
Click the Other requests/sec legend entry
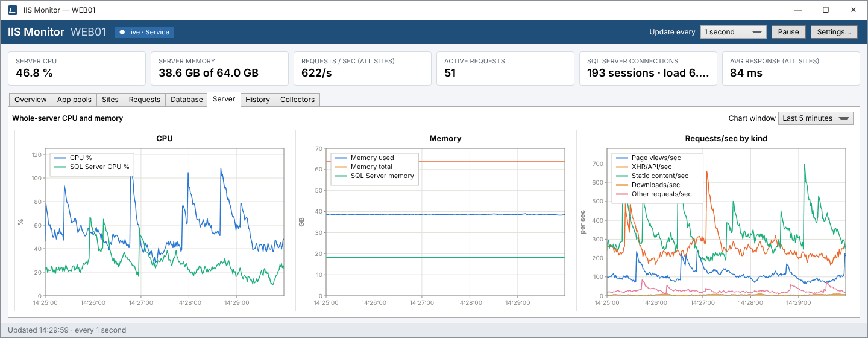point(653,194)
